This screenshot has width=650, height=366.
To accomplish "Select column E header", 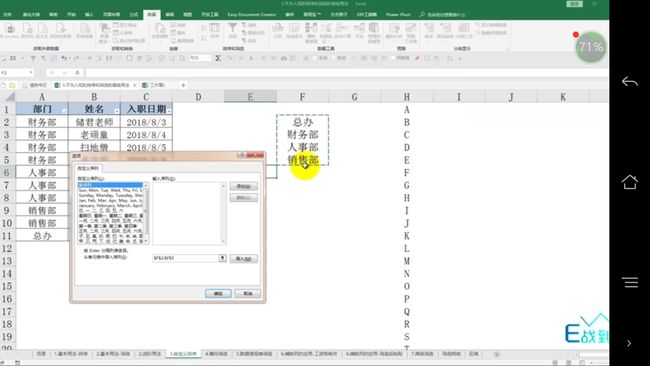I will [250, 97].
